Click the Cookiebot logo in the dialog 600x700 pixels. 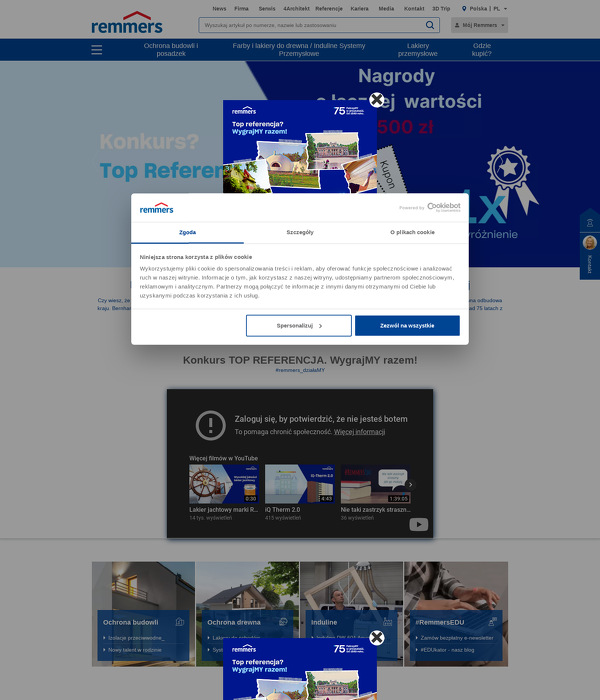tap(443, 207)
